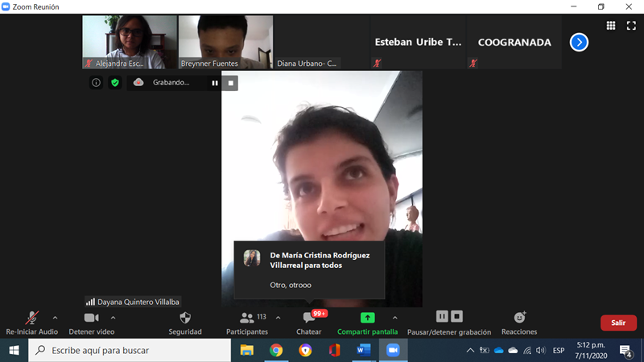Open volume speaker tray icon
644x362 pixels.
tap(540, 351)
